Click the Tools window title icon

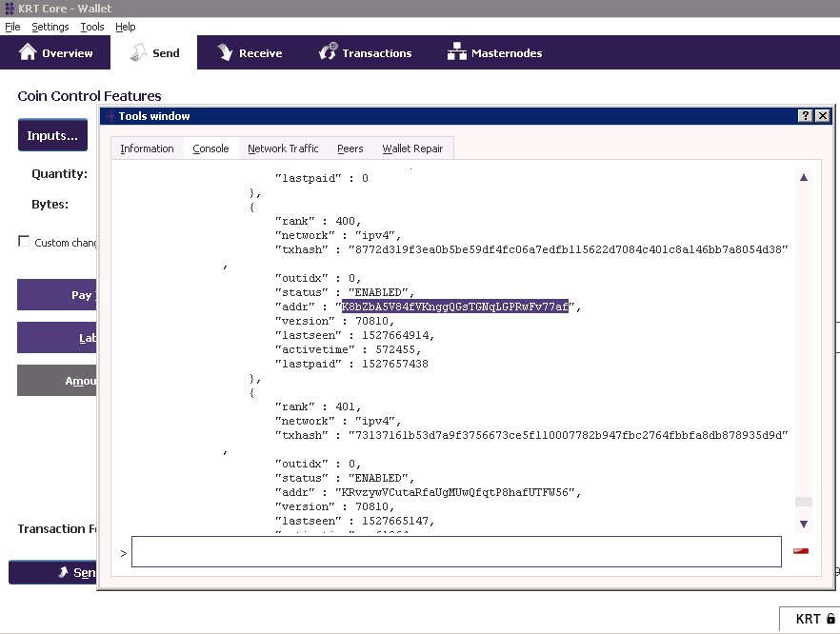110,116
